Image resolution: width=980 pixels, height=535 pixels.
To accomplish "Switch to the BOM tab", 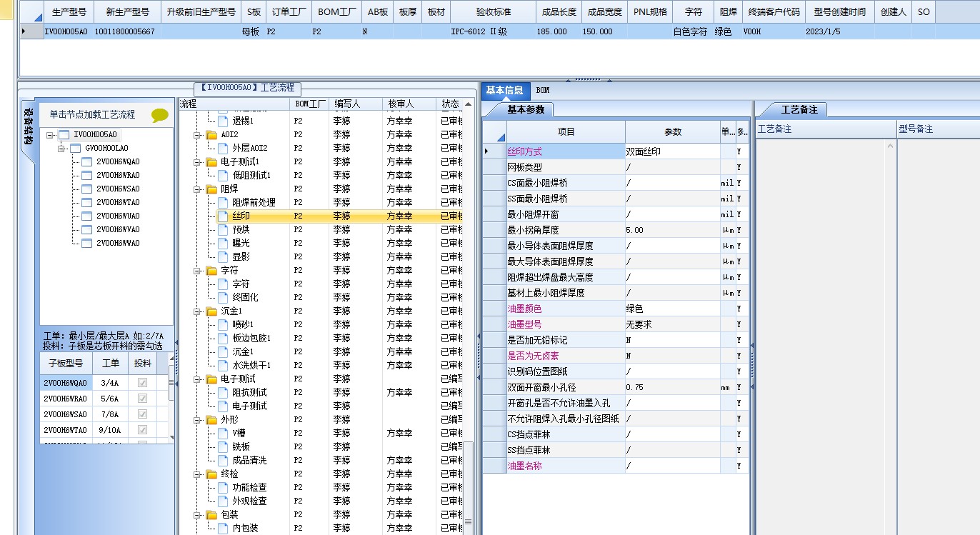I will point(543,90).
